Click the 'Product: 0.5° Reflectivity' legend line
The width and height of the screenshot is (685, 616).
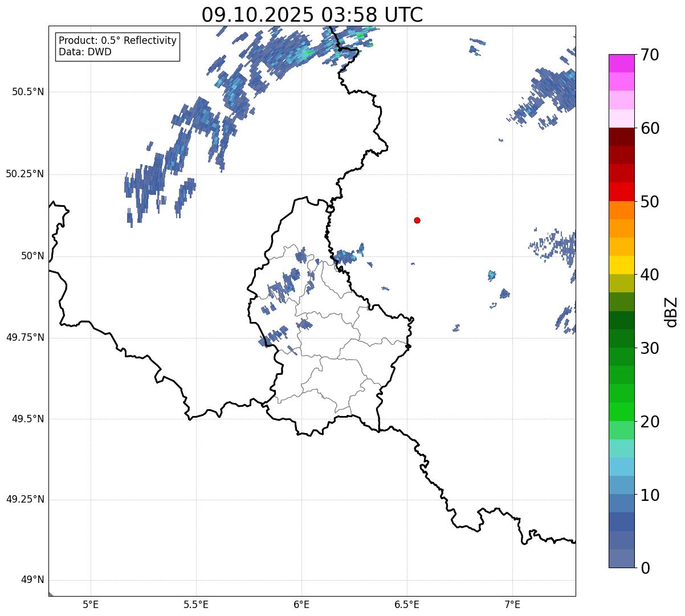[x=117, y=41]
